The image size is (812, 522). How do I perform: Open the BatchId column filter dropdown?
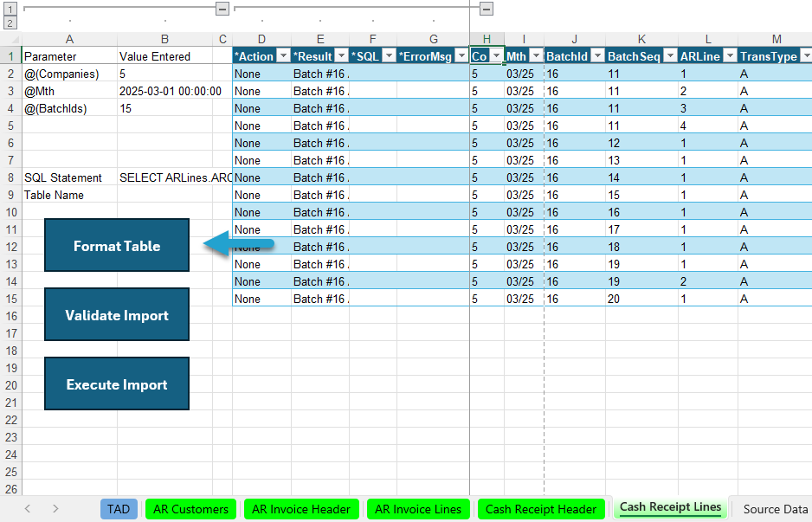[597, 56]
